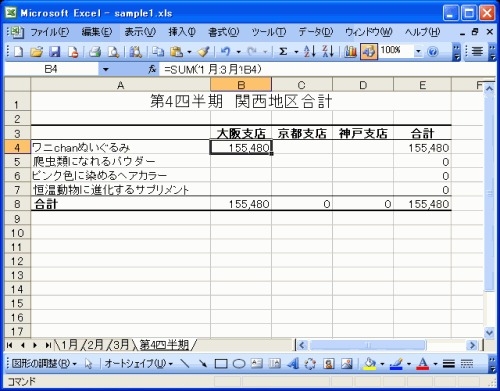Select the Oval drawing tool
Image resolution: width=500 pixels, height=391 pixels.
239,364
